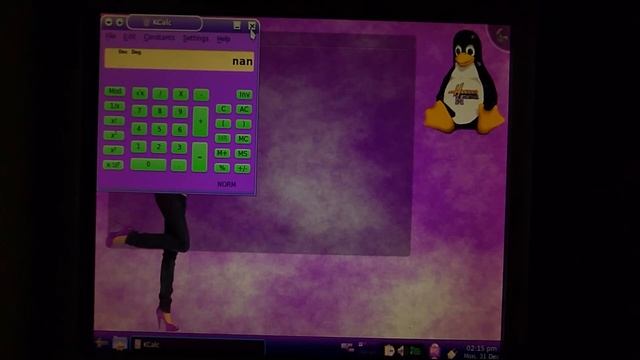Screen dimensions: 640x360
Task: Click the digit 8 key
Action: [x=160, y=111]
